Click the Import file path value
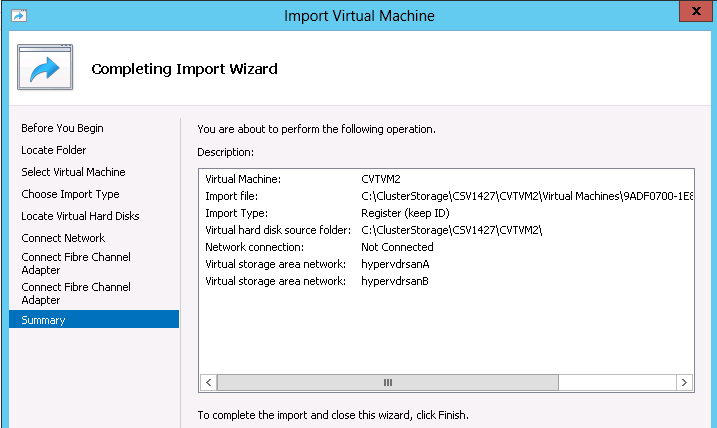This screenshot has height=428, width=717. tap(527, 196)
